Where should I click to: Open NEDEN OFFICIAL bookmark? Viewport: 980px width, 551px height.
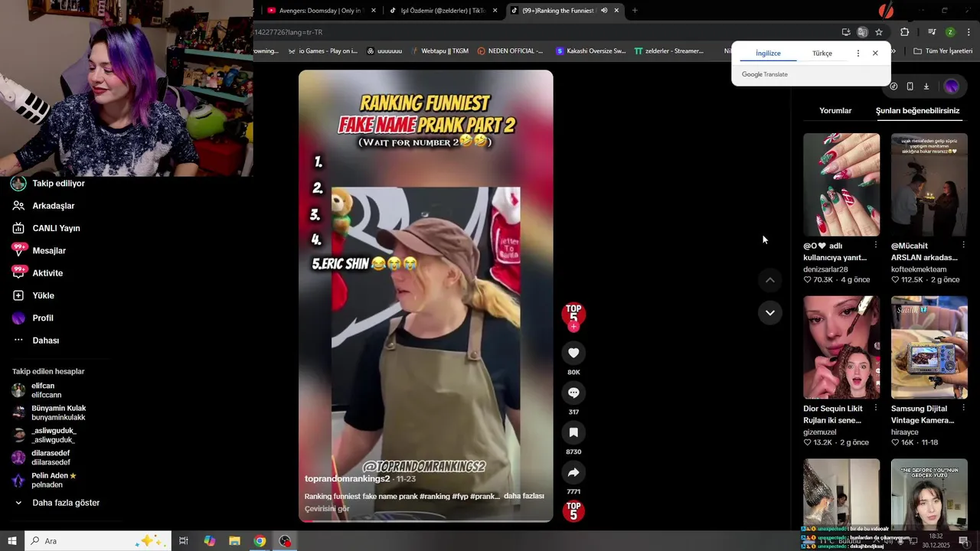[x=510, y=51]
